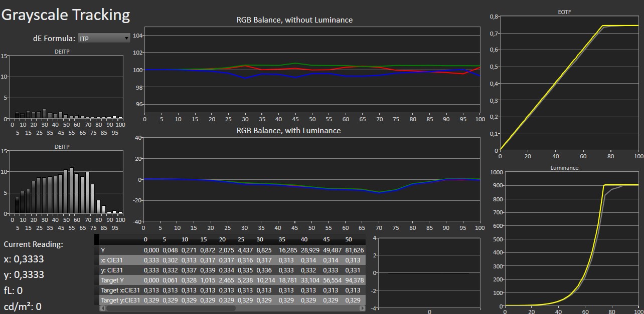Click Target Y value 18,781 cell
Viewport: 644px width, 314px height.
(287, 280)
